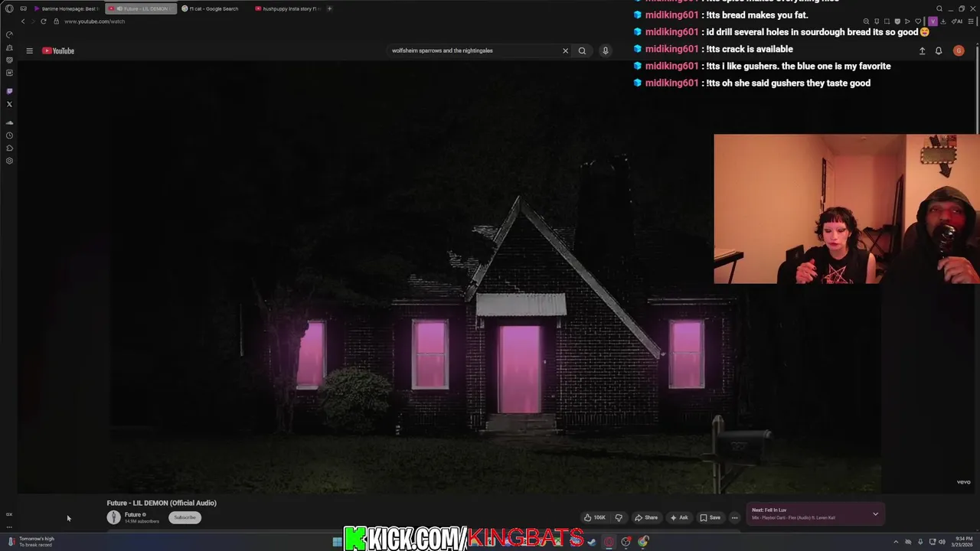Click the Vevo logo on video
This screenshot has height=551, width=980.
(x=963, y=482)
